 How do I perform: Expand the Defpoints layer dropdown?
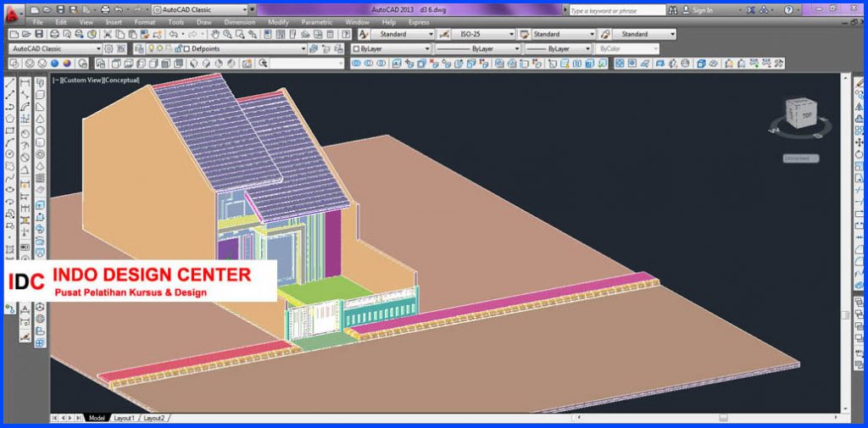(x=303, y=48)
